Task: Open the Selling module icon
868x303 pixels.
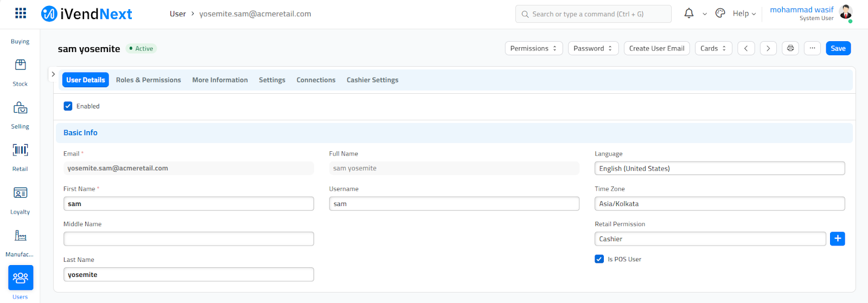Action: point(20,108)
